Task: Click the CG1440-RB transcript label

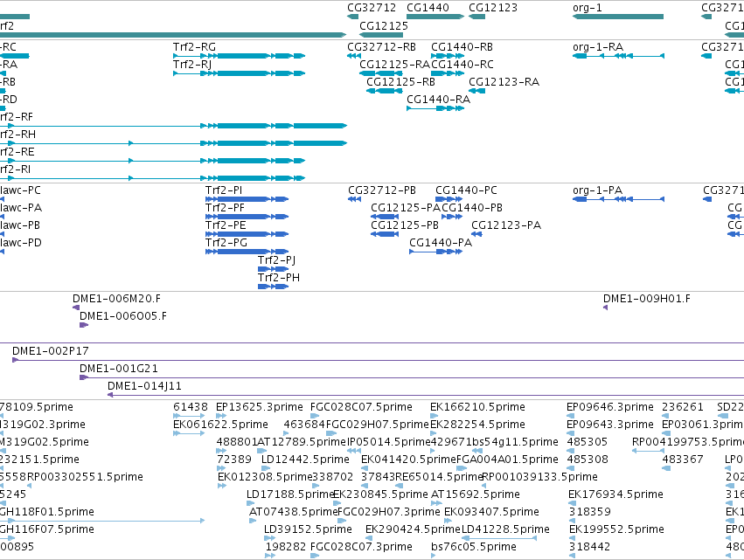Action: tap(462, 47)
